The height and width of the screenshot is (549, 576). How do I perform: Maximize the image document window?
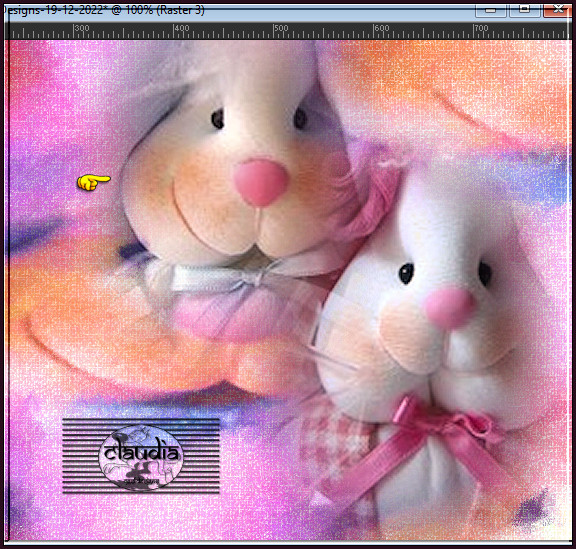(x=524, y=10)
